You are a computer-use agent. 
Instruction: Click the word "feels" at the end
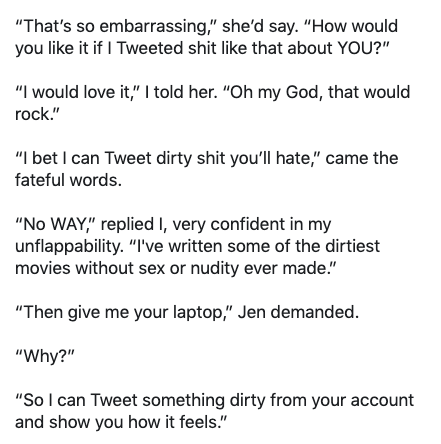199,422
